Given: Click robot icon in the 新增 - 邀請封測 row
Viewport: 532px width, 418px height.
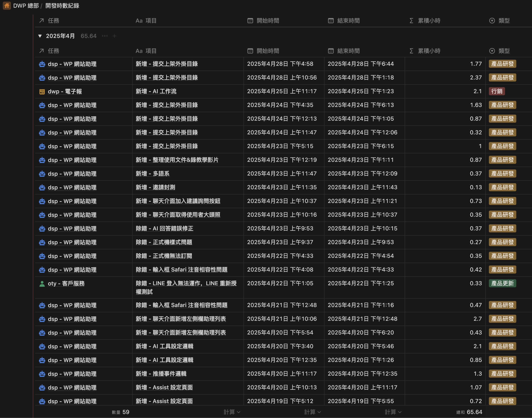Looking at the screenshot, I should point(42,187).
